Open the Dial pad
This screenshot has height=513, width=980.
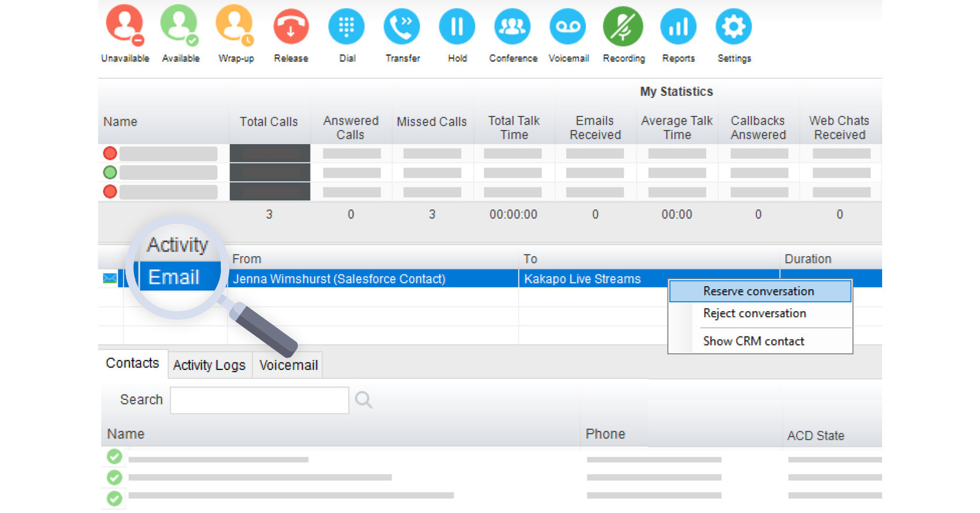tap(346, 26)
